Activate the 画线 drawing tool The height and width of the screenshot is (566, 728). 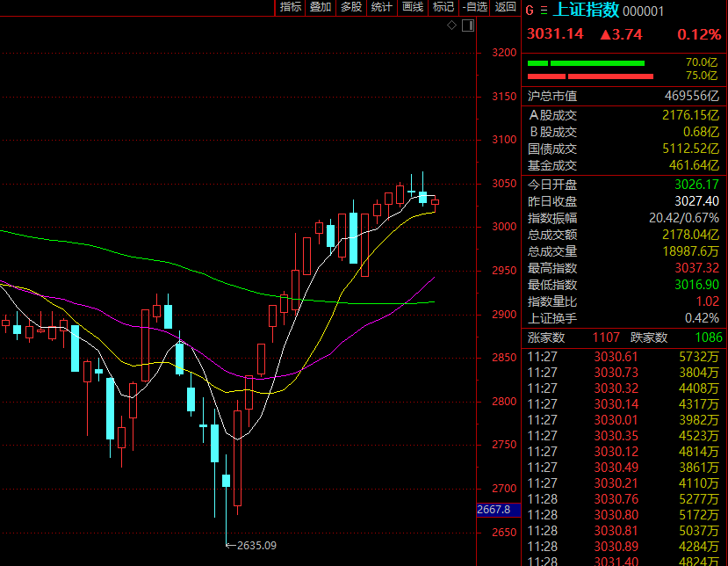click(x=412, y=7)
